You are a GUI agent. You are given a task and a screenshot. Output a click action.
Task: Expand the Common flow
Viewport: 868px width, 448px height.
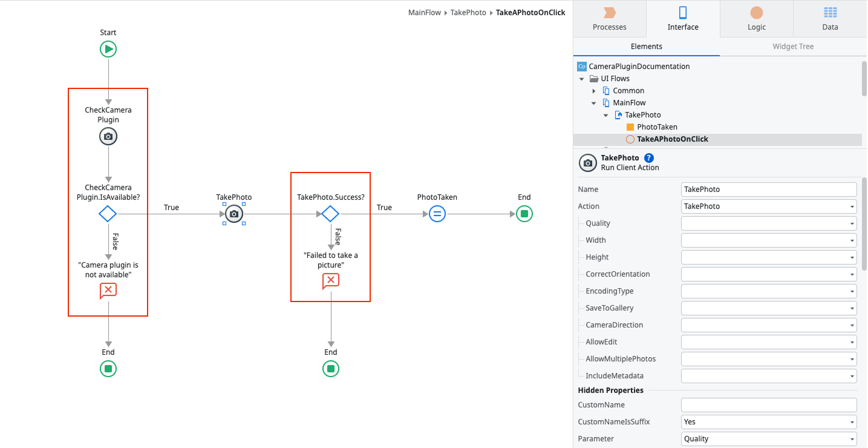click(x=594, y=91)
